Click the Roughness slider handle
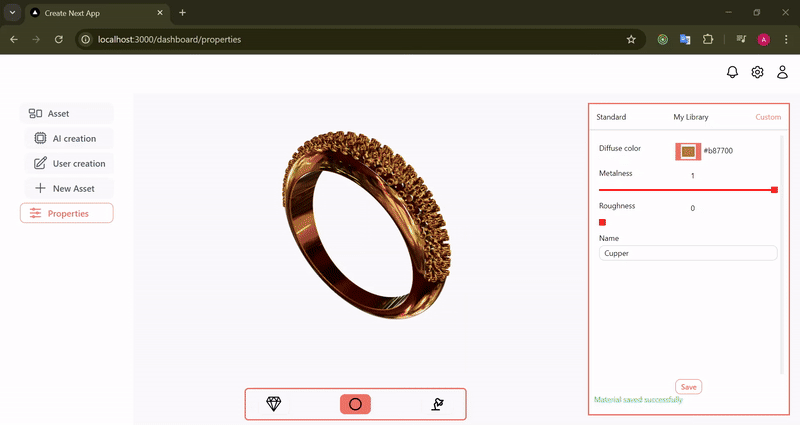 (603, 222)
